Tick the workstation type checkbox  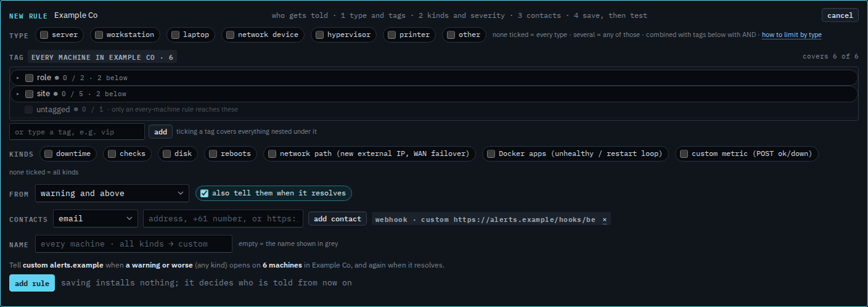(99, 35)
